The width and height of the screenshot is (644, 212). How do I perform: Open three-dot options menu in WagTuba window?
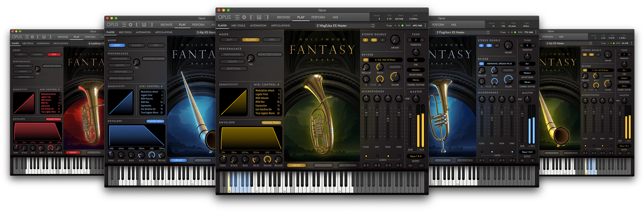425,25
